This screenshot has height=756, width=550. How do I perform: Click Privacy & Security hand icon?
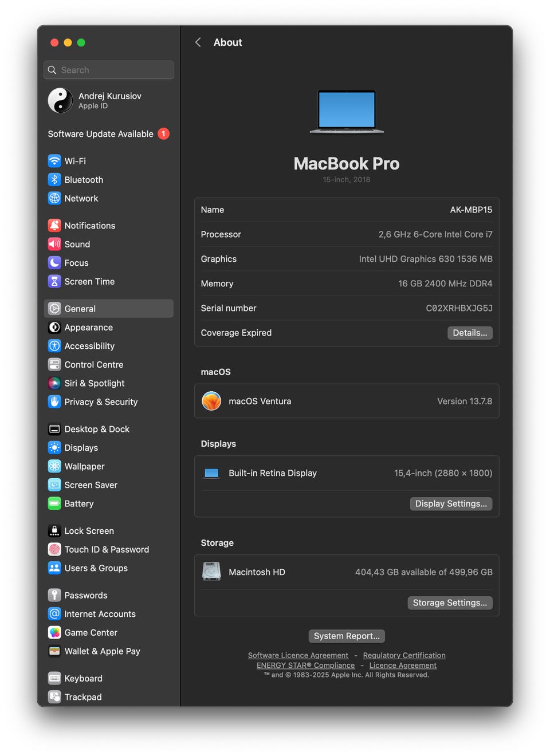pos(54,402)
